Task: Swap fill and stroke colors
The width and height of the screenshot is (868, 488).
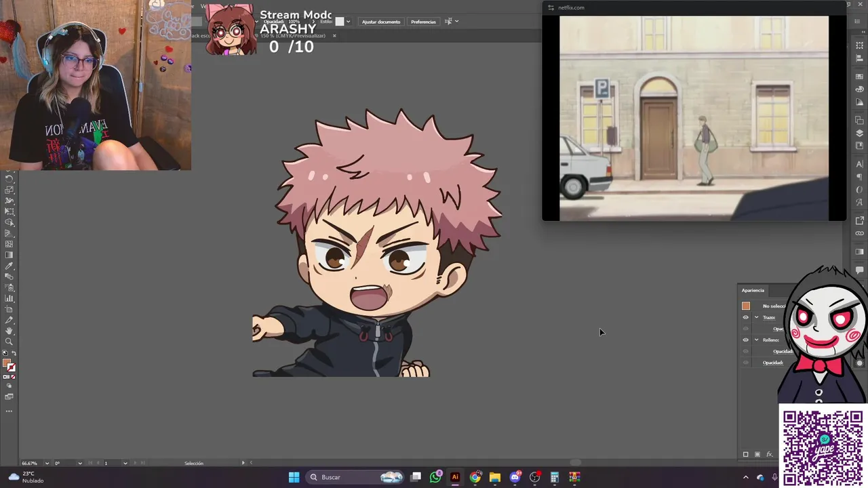Action: tap(14, 354)
